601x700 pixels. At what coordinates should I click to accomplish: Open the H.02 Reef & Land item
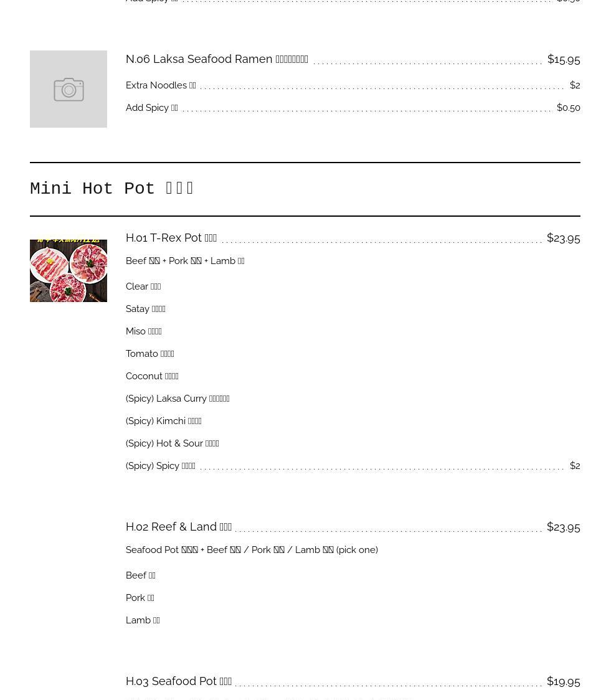179,527
